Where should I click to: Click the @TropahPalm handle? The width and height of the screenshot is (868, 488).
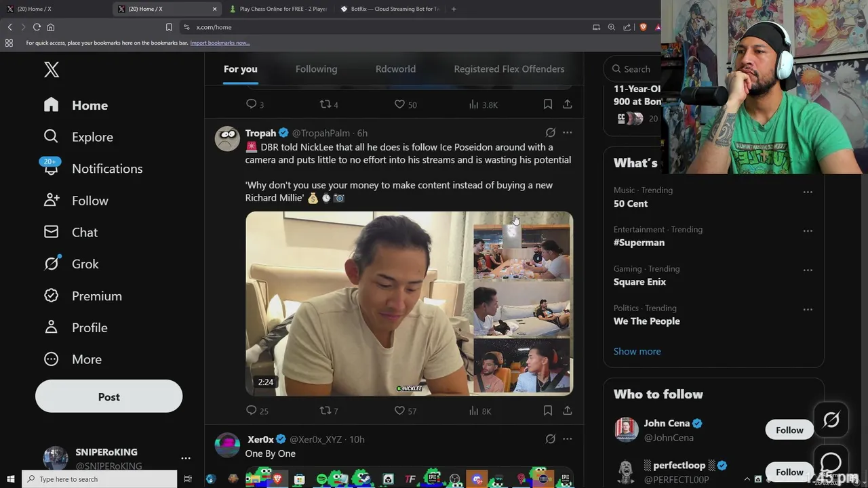point(321,133)
